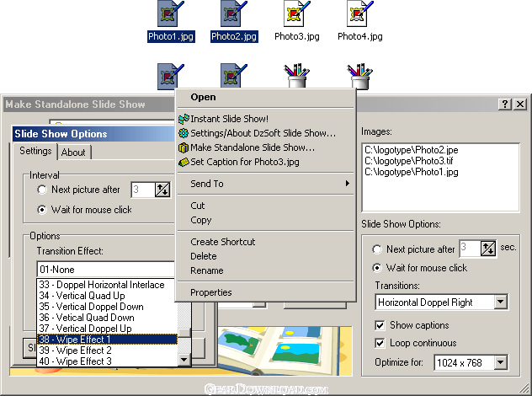Select Set Caption for Photo3.jpg

(266, 162)
